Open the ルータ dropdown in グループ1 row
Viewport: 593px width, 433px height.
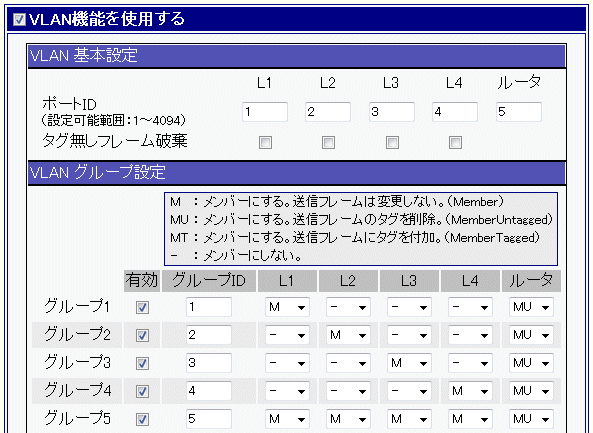pos(531,307)
